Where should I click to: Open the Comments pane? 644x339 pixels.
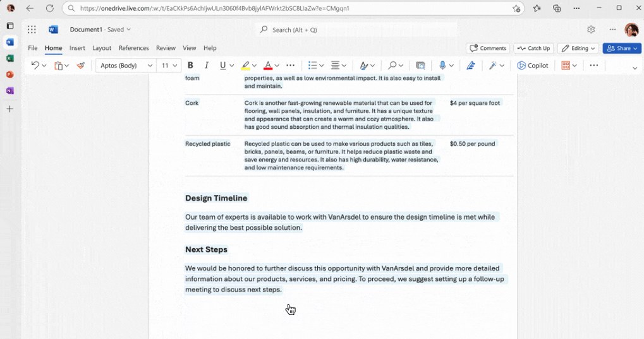[x=488, y=48]
